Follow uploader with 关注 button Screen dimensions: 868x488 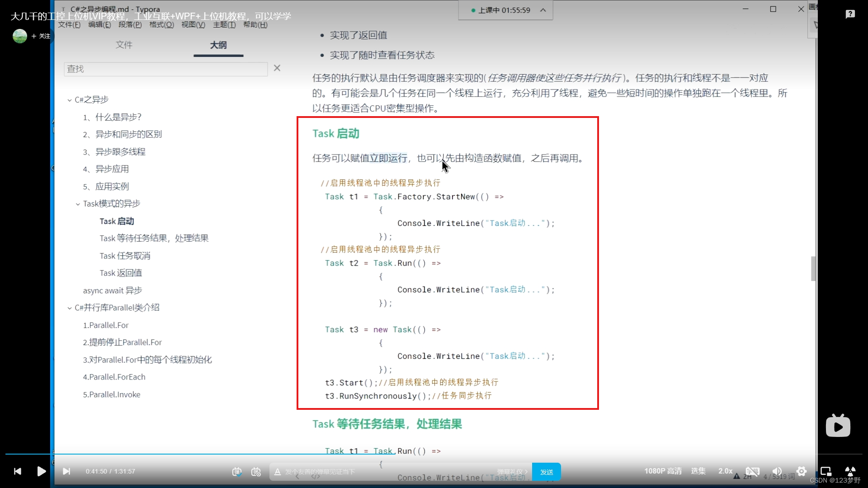click(41, 36)
